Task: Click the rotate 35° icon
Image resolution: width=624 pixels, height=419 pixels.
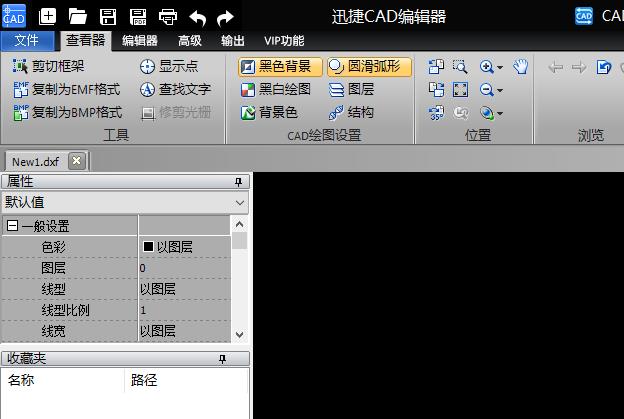Action: [437, 113]
